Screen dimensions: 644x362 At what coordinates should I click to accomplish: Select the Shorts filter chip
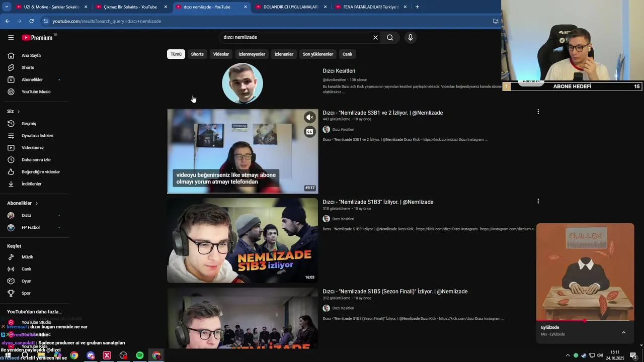197,54
